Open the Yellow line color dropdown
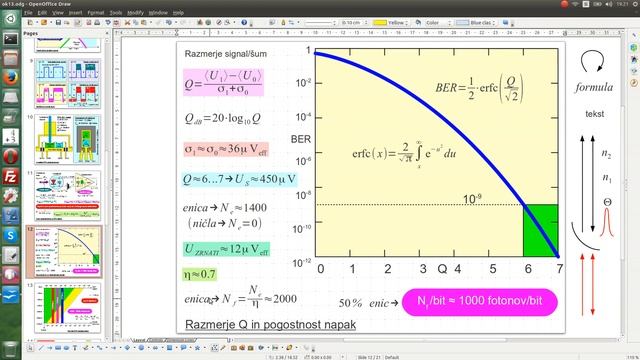 coord(406,23)
